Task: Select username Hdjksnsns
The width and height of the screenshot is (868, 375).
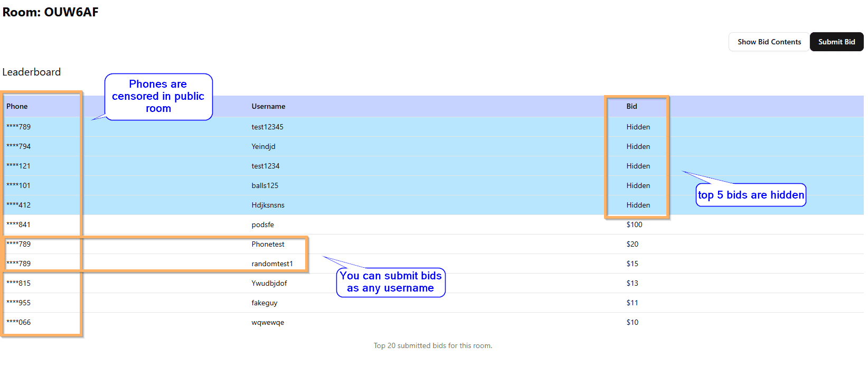Action: point(268,205)
